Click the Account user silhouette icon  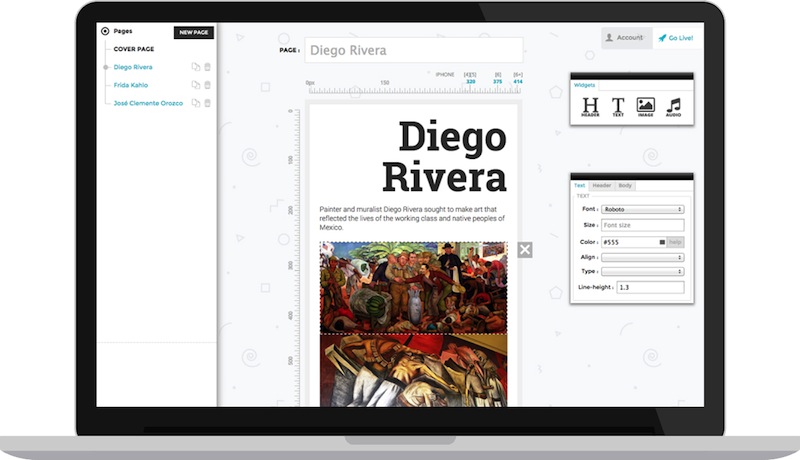[x=609, y=37]
